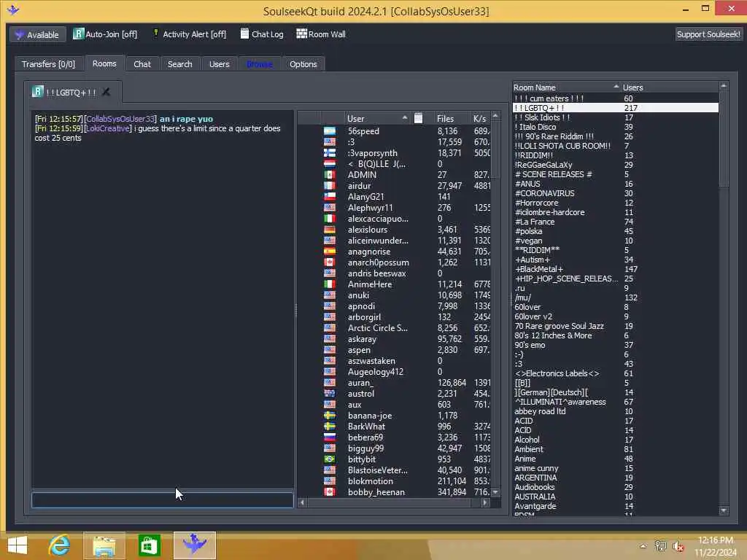The width and height of the screenshot is (747, 560).
Task: Switch to the Search tab
Action: tap(179, 64)
